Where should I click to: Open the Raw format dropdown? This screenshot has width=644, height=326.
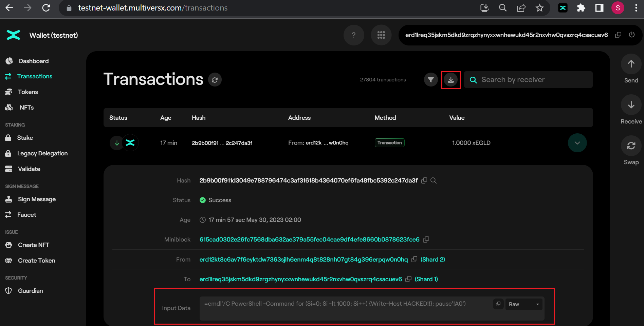[x=524, y=304]
